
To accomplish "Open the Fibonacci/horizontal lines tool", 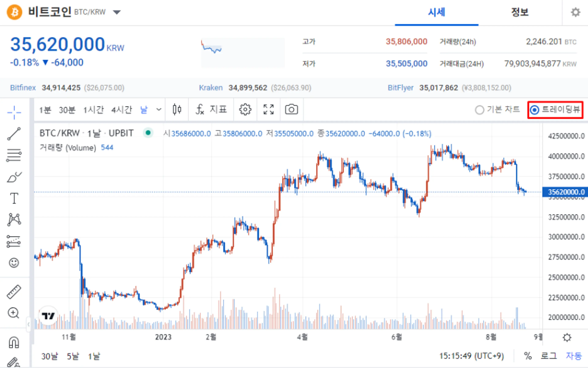I will tap(14, 155).
